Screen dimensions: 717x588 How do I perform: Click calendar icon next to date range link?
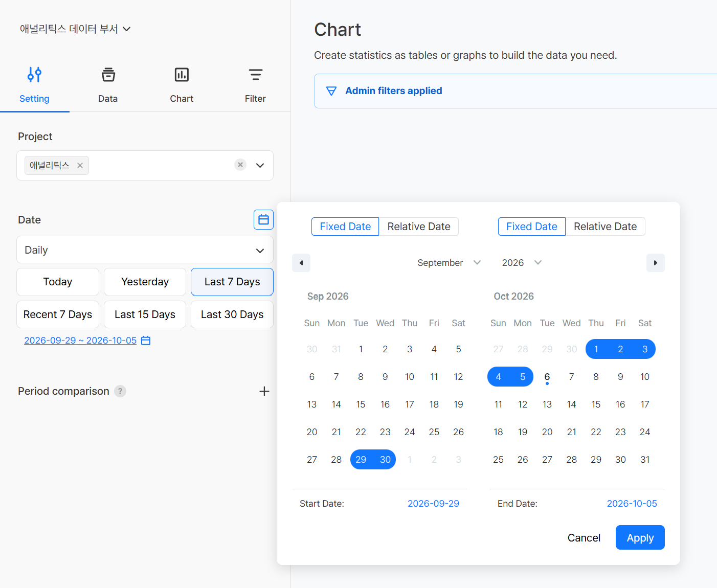click(146, 341)
